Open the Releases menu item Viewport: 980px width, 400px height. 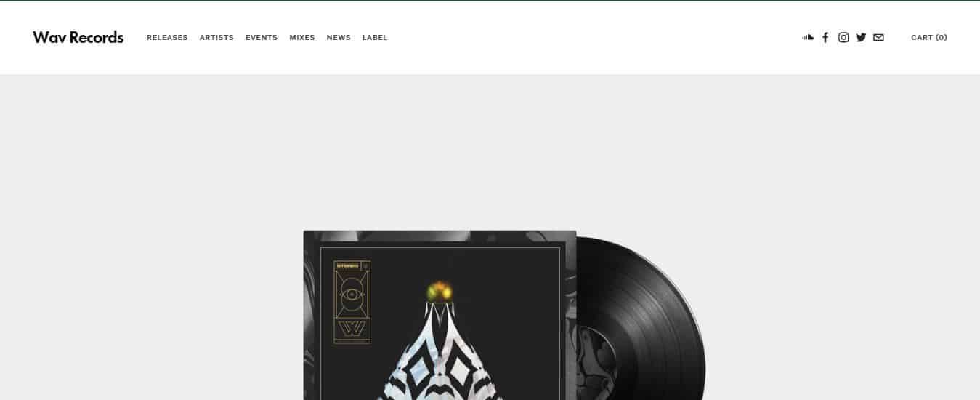pos(167,38)
